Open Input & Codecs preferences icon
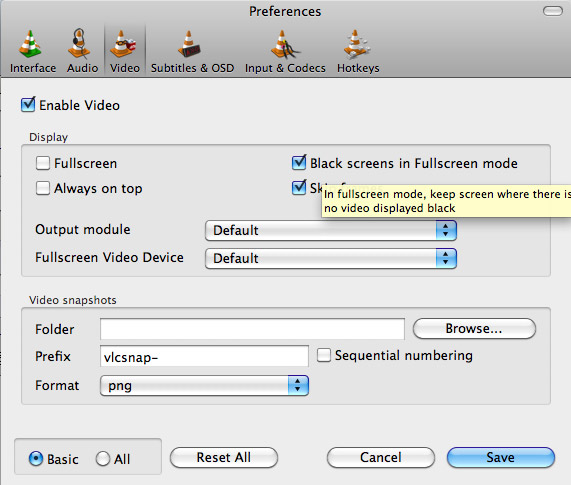571x485 pixels. 285,45
